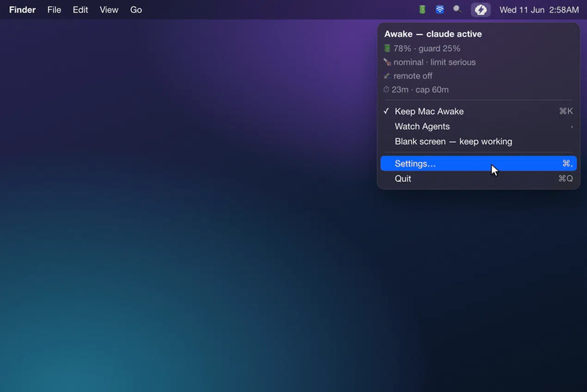Open the Finder menu in menu bar
Screen dimensions: 587x392
(22, 10)
